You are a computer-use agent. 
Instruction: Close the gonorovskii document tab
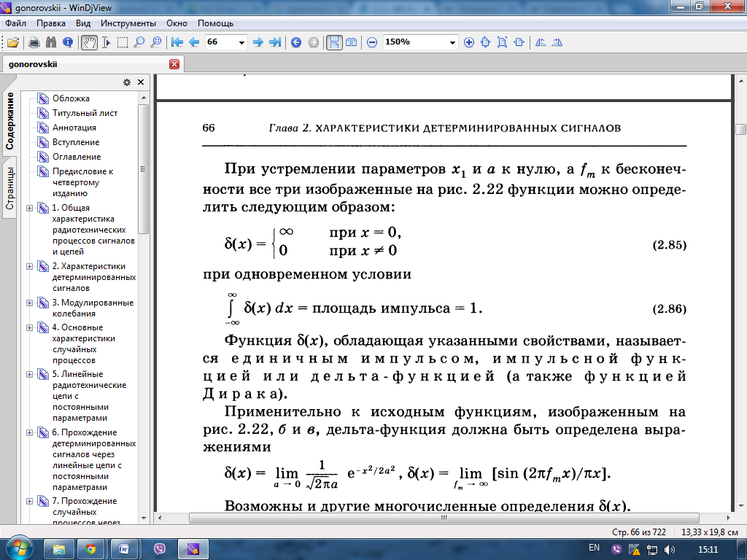click(x=174, y=64)
